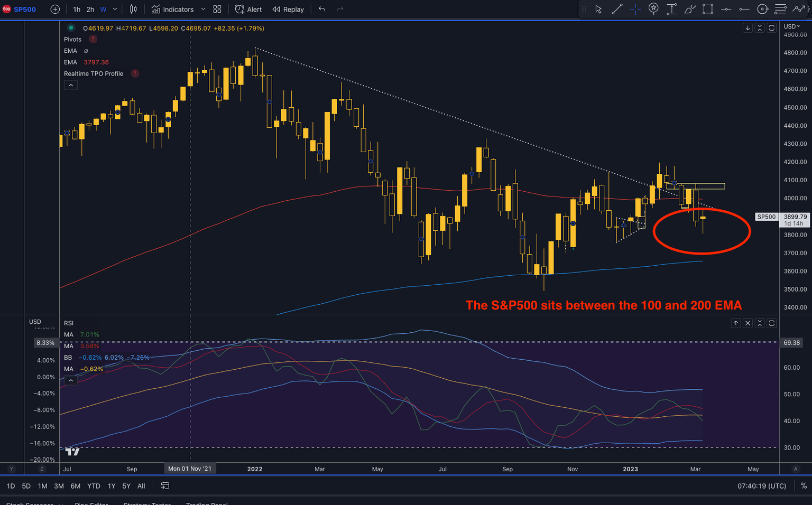This screenshot has height=505, width=812.
Task: Move main chart pane down
Action: coord(748,28)
